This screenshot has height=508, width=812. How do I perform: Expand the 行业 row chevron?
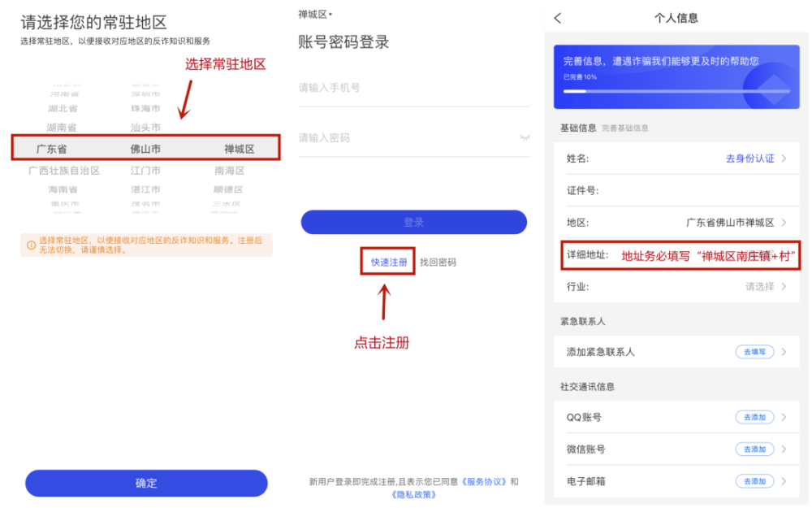click(x=784, y=287)
